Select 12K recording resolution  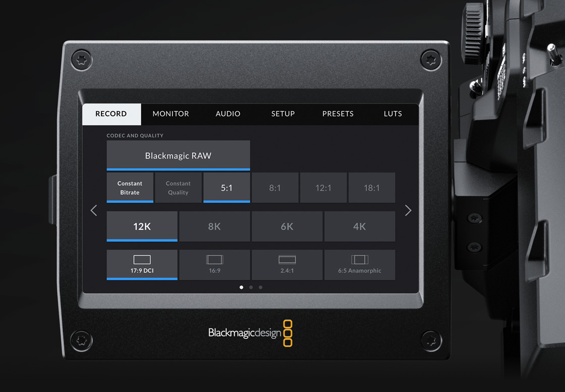tap(142, 226)
